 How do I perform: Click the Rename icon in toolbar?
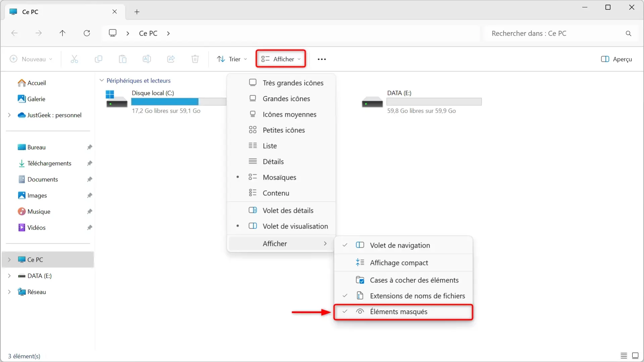147,59
